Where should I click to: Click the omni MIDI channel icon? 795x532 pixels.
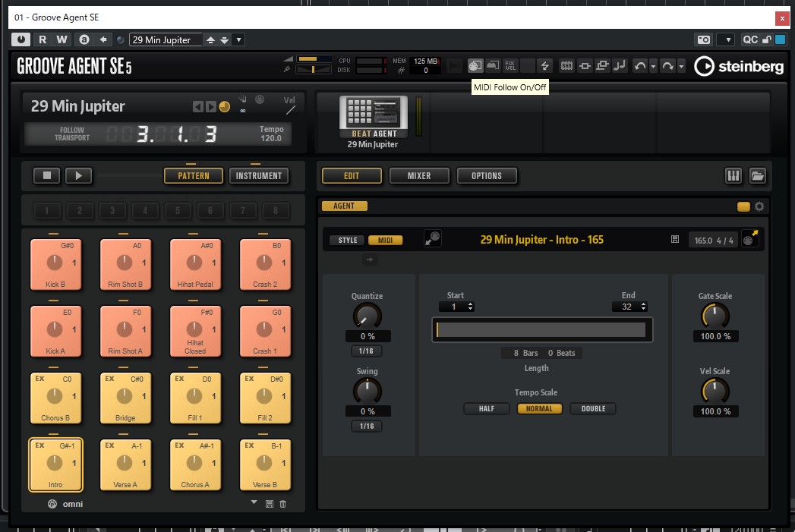coord(52,504)
